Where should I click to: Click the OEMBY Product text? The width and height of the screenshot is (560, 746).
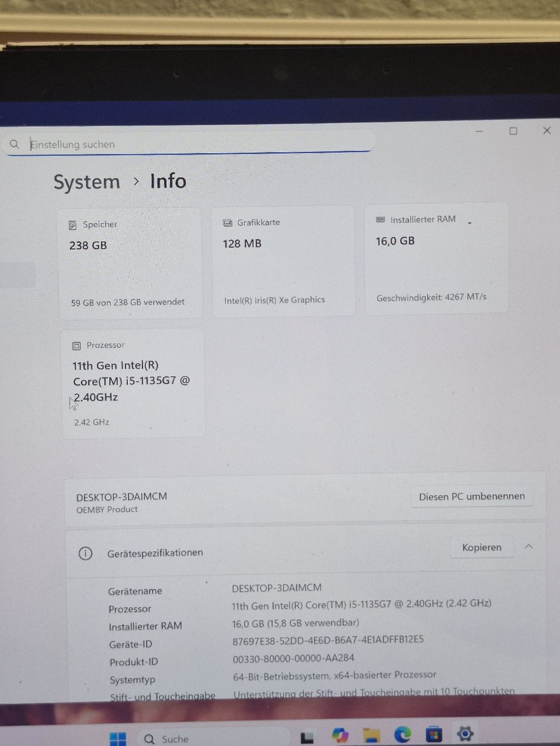(x=107, y=509)
